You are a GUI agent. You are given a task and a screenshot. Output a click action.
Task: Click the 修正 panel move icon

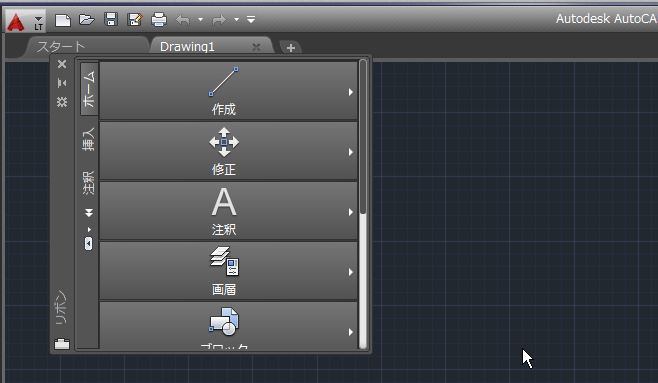click(x=224, y=142)
